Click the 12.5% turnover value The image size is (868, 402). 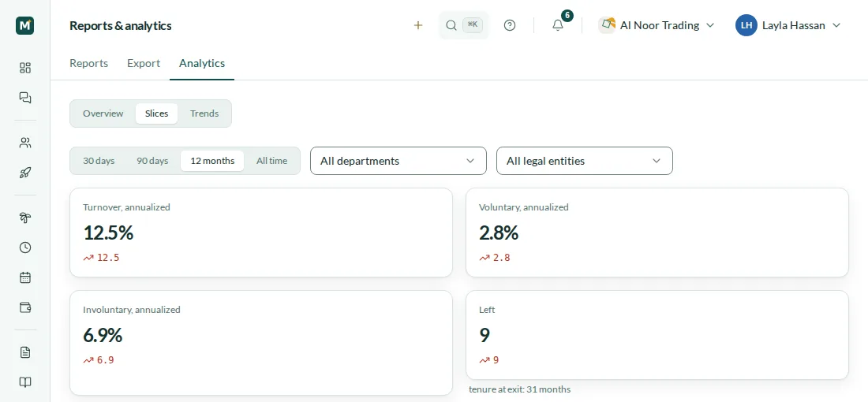tap(109, 233)
